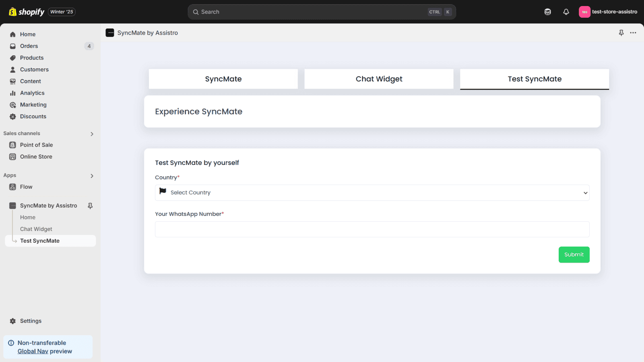644x362 pixels.
Task: Open the three-dots menu in app header
Action: pos(633,33)
